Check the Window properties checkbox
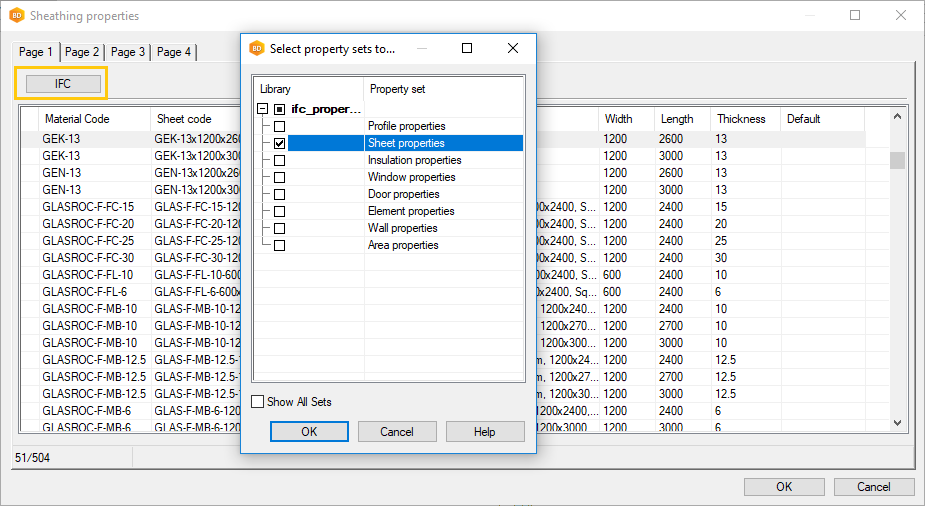 [279, 178]
